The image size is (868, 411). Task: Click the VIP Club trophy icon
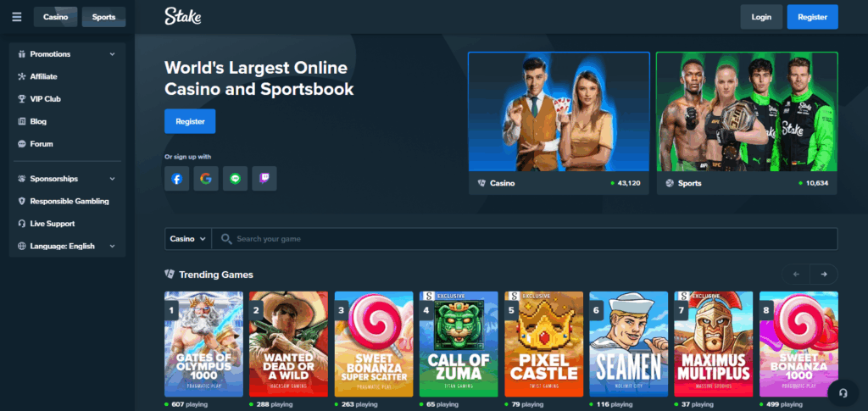pyautogui.click(x=22, y=99)
